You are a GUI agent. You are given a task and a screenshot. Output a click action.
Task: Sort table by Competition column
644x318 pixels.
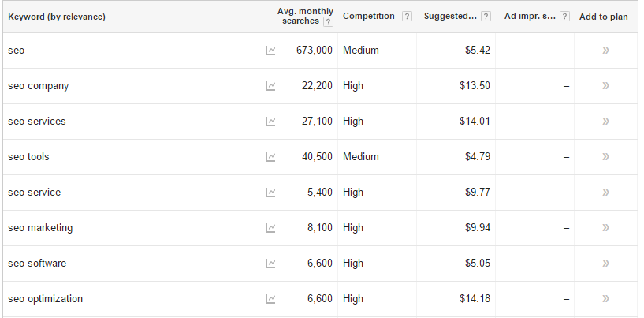(x=368, y=16)
